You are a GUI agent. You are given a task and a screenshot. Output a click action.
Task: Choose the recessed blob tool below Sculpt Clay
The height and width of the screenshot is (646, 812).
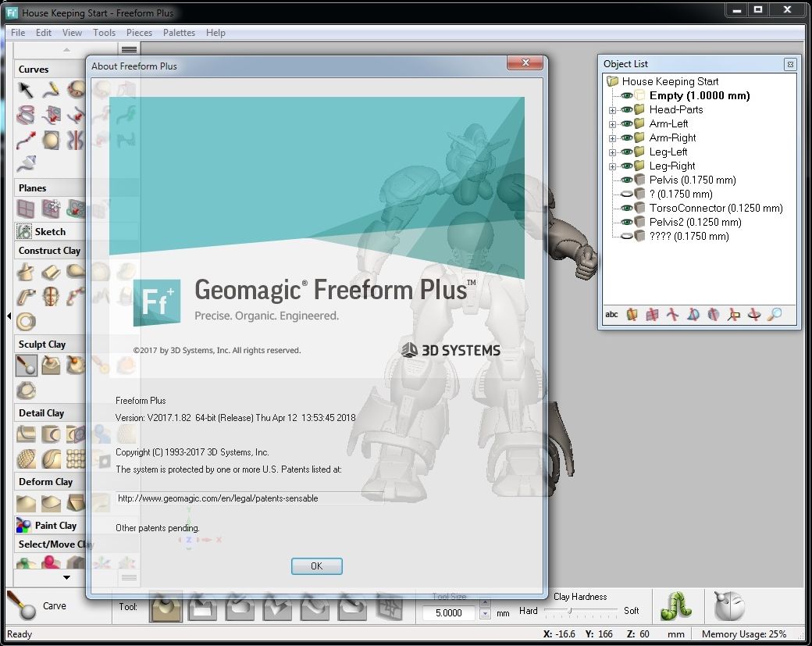click(x=25, y=390)
